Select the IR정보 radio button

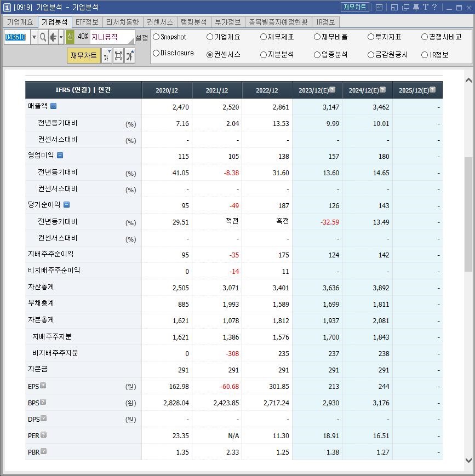click(424, 55)
